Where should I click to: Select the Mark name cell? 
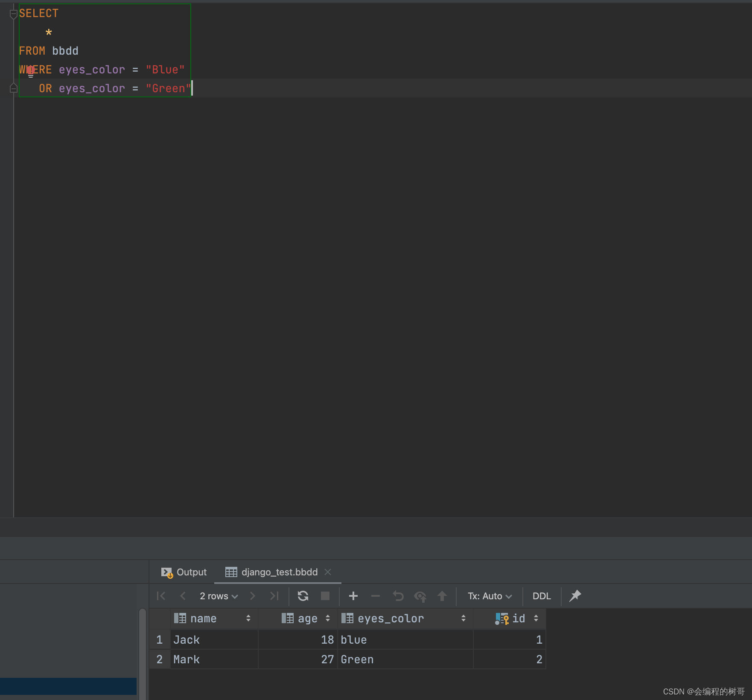pyautogui.click(x=214, y=659)
